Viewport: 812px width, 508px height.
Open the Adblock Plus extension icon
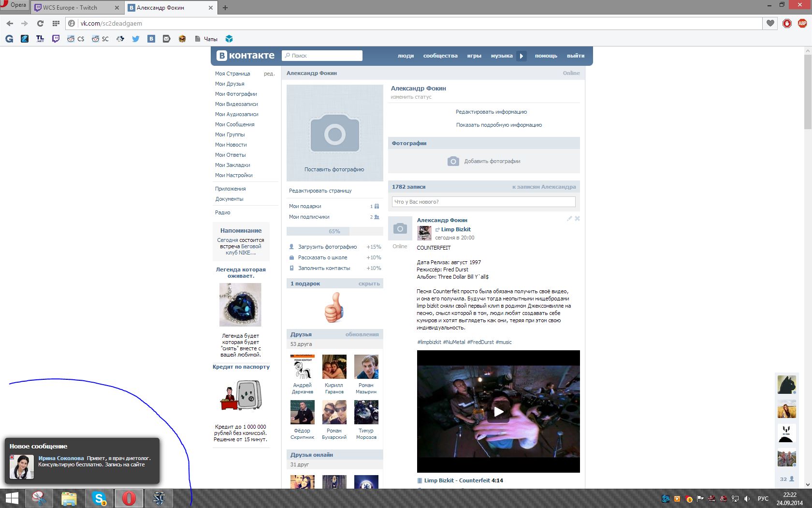pyautogui.click(x=802, y=23)
